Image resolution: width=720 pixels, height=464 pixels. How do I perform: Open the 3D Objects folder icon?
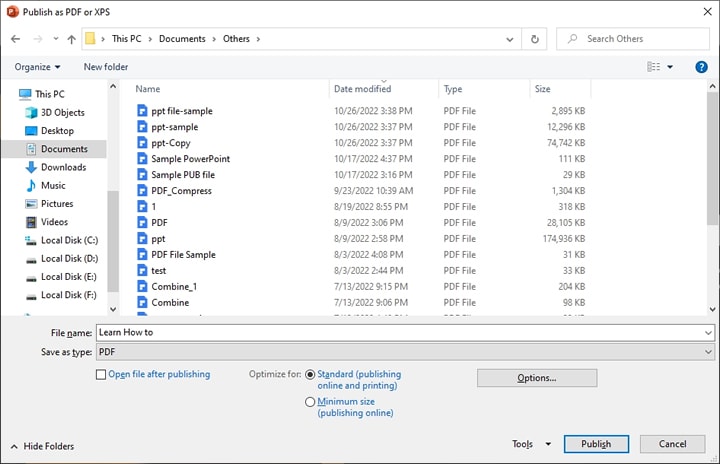[x=30, y=112]
